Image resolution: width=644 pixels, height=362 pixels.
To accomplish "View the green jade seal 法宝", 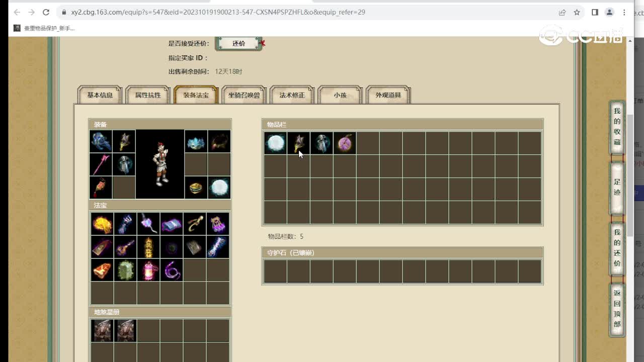I will [x=125, y=270].
